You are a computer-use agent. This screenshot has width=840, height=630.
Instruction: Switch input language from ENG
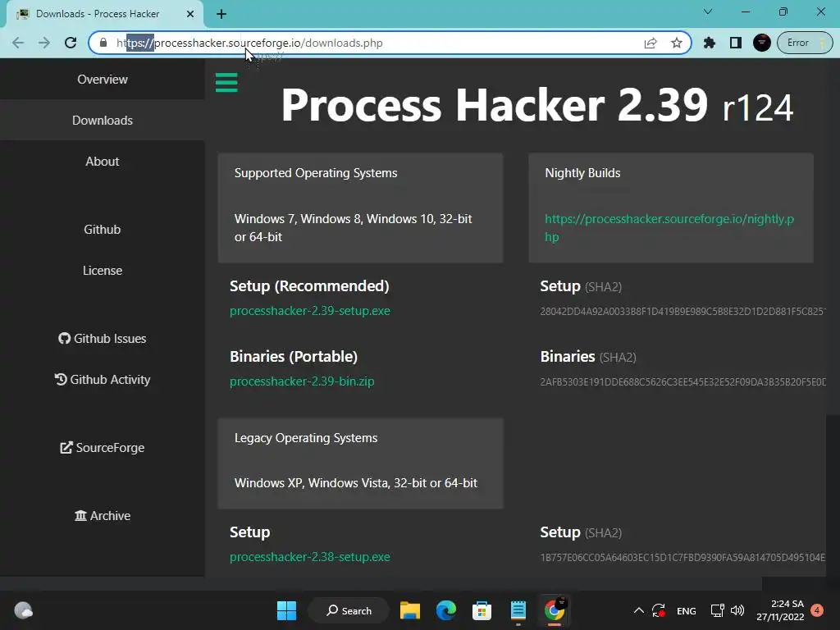pos(687,611)
